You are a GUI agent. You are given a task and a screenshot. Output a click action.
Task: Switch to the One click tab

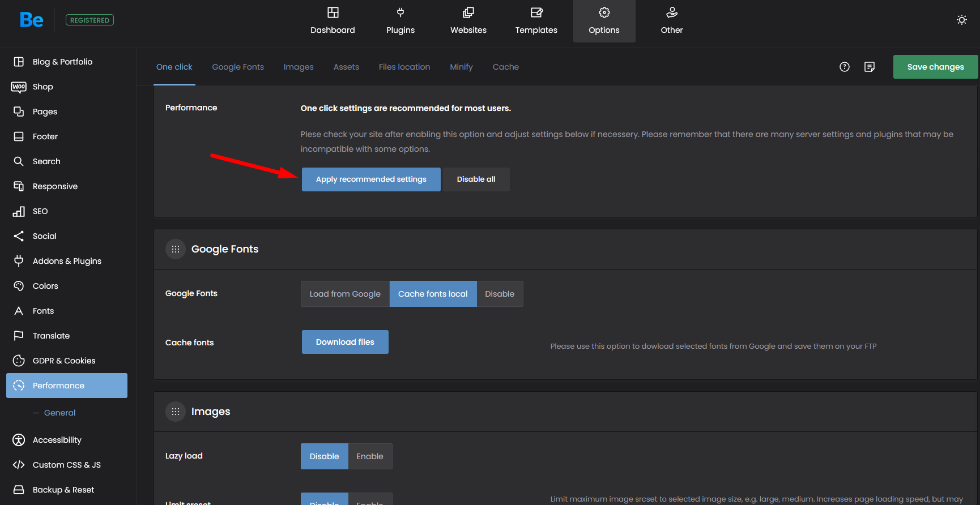coord(174,67)
